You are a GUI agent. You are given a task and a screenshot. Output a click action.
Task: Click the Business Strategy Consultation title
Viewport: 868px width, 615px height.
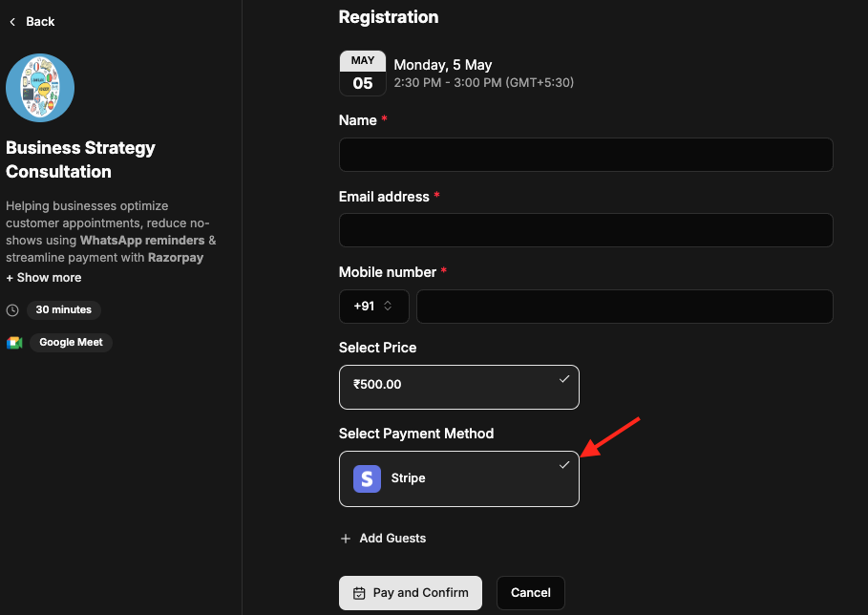tap(80, 159)
